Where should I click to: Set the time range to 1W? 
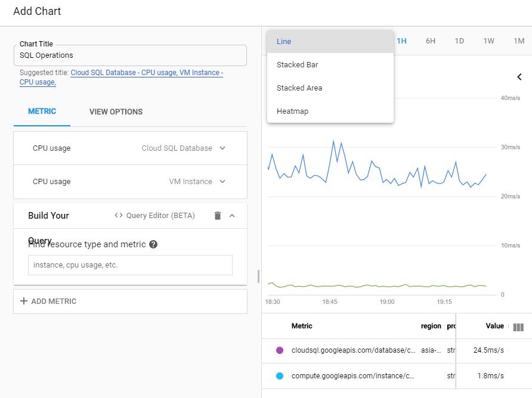click(x=489, y=41)
